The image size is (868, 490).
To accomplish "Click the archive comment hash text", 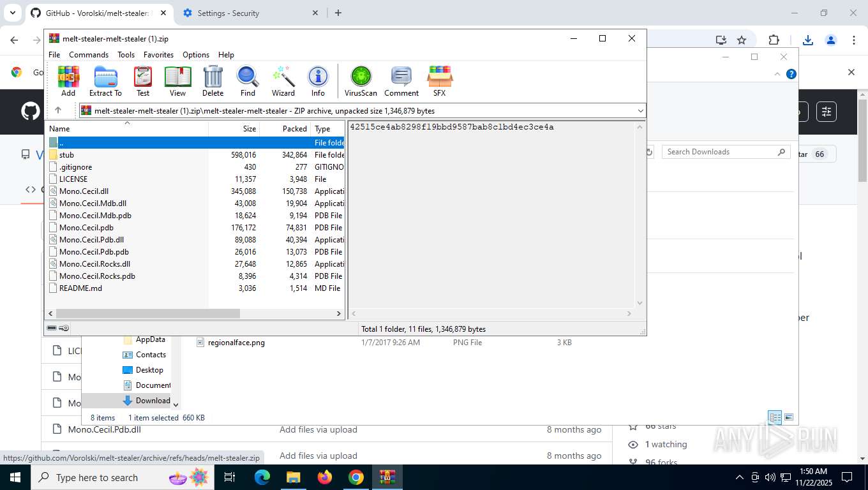I will point(452,127).
